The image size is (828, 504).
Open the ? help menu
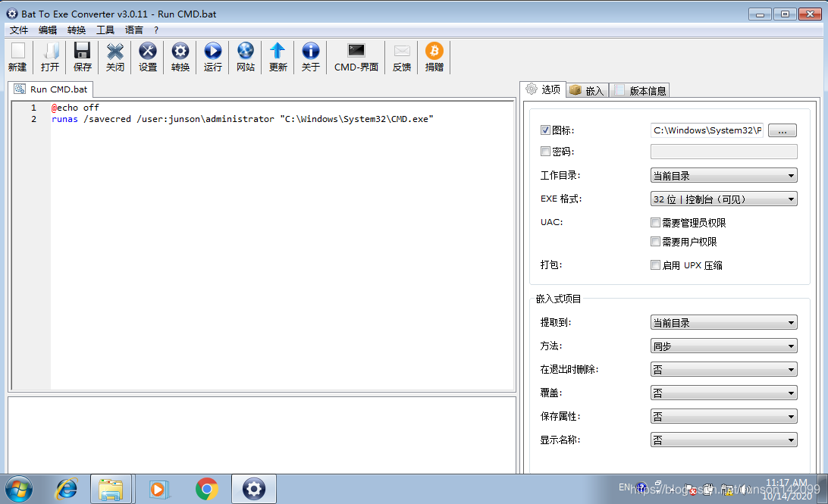pyautogui.click(x=156, y=30)
